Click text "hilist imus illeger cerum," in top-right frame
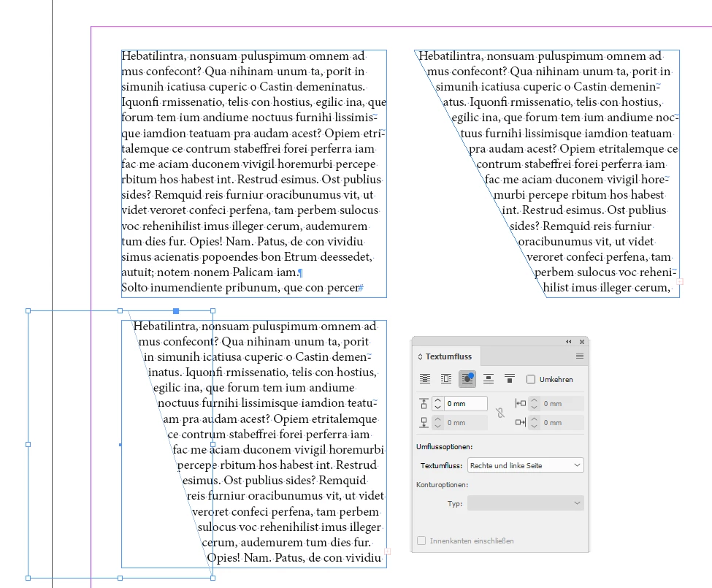Viewport: 712px width, 588px height. click(x=607, y=288)
